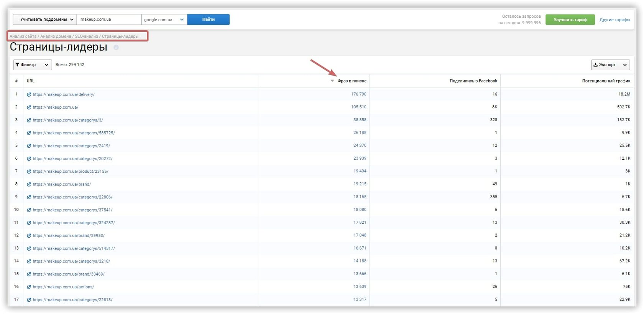Open external link icon for product/23155/

click(x=29, y=172)
